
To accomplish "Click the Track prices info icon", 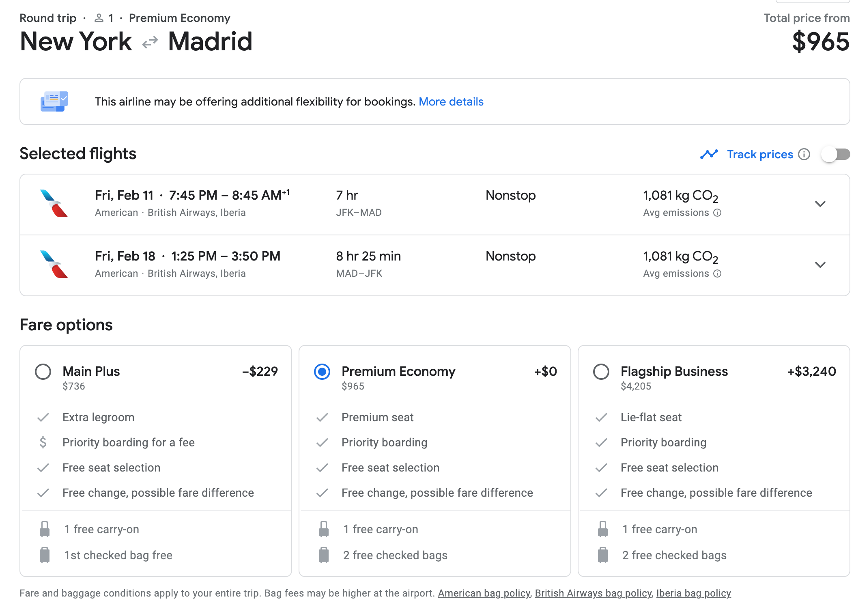I will (x=804, y=154).
